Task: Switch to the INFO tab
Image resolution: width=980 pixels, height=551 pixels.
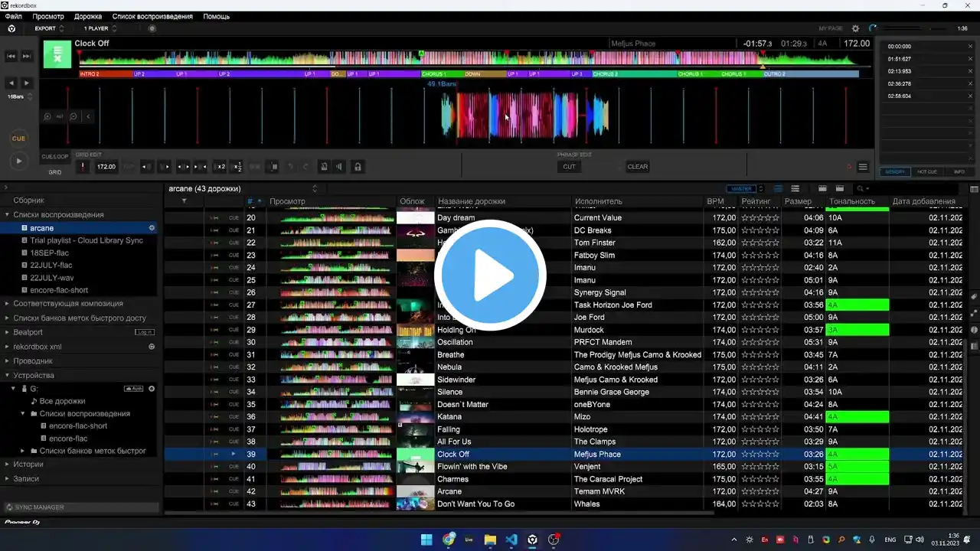Action: coord(959,171)
